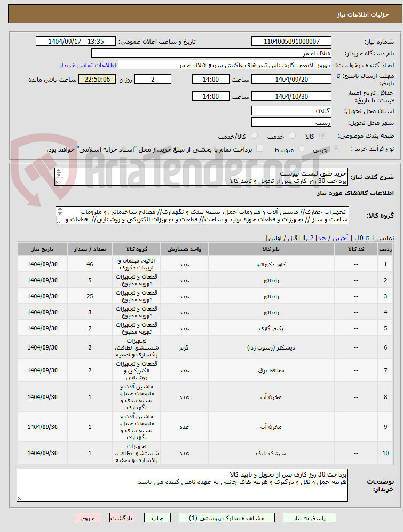403x532 pixels.
Task: Select the کالا/خدمت radio button
Action: [254, 136]
